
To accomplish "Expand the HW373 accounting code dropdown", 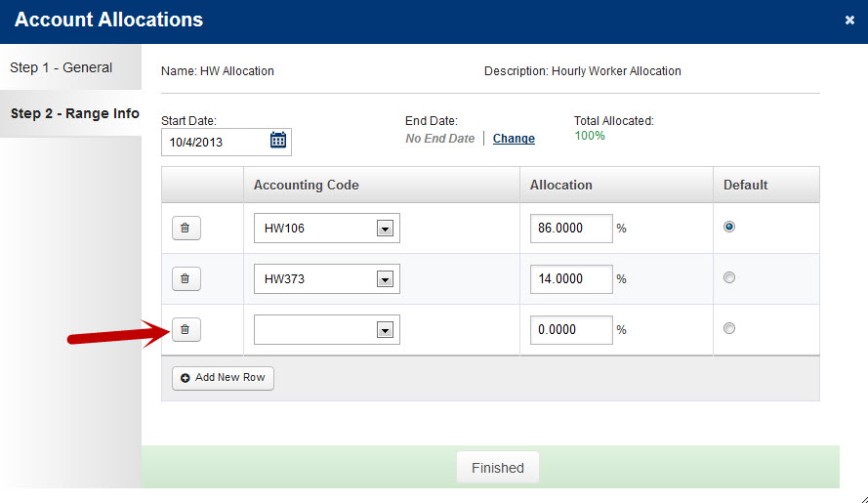I will tap(385, 279).
